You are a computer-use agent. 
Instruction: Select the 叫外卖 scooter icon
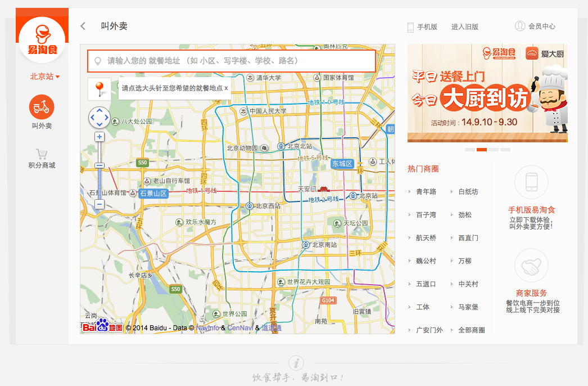[42, 107]
